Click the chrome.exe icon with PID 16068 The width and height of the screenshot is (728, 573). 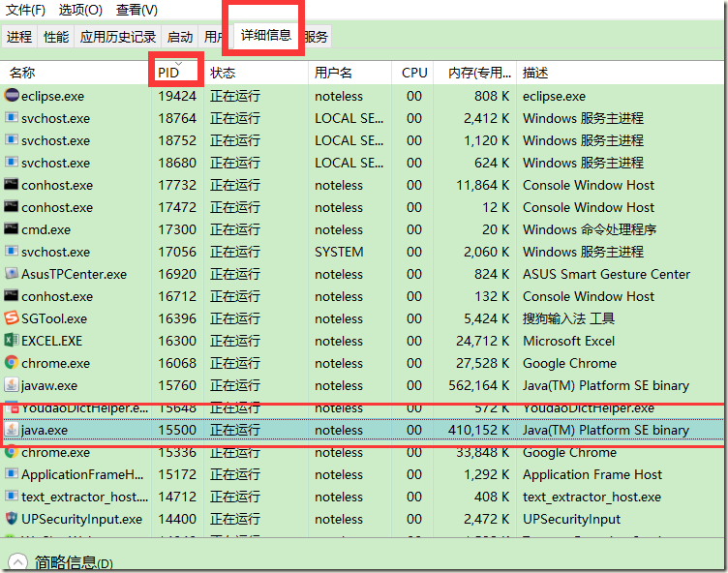click(12, 362)
